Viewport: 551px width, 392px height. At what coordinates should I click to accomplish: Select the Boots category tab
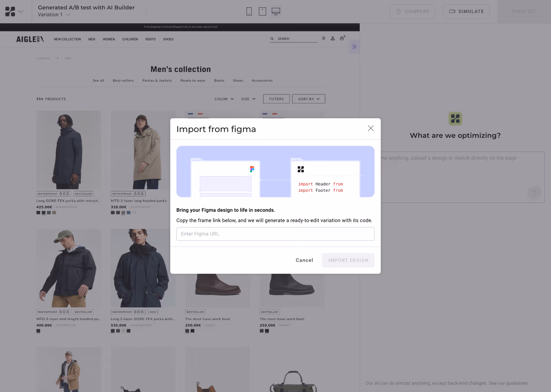[219, 81]
